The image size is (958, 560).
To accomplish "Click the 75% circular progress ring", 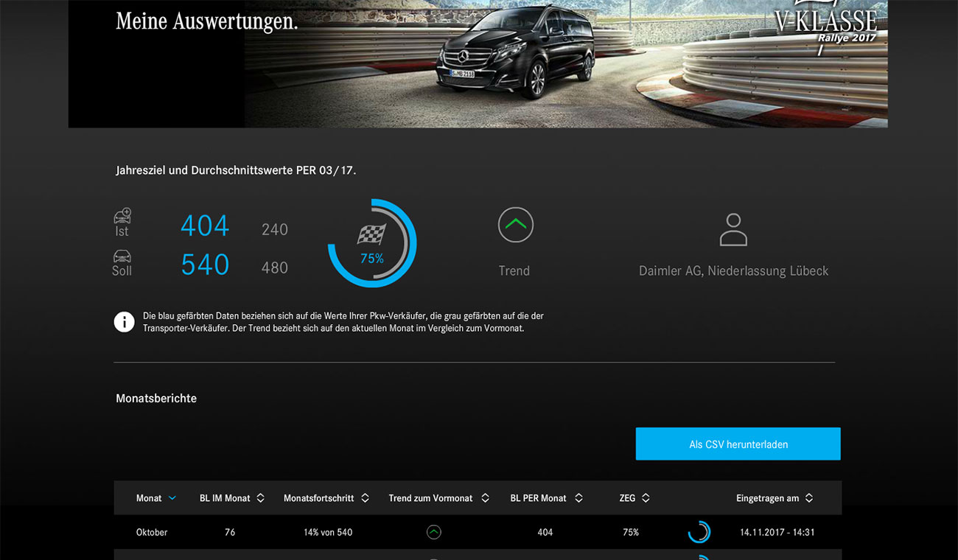I will [372, 243].
